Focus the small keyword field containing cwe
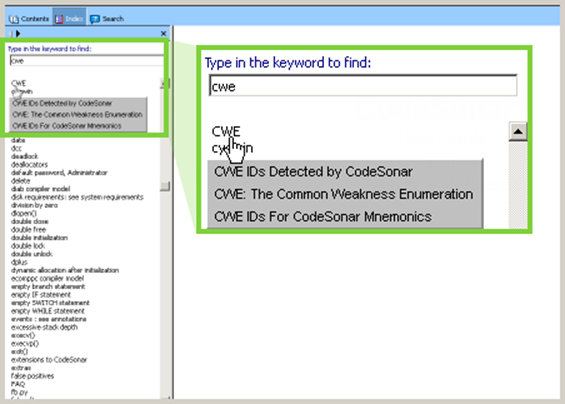 86,61
